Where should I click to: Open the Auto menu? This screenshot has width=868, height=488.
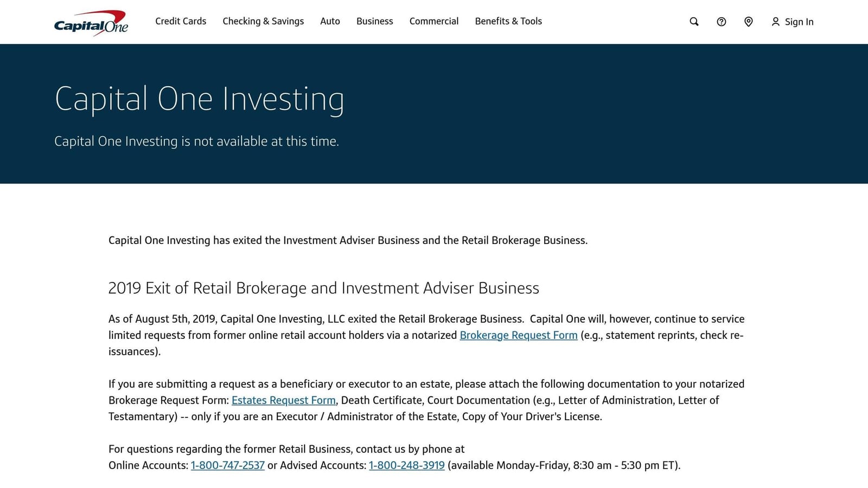tap(330, 21)
